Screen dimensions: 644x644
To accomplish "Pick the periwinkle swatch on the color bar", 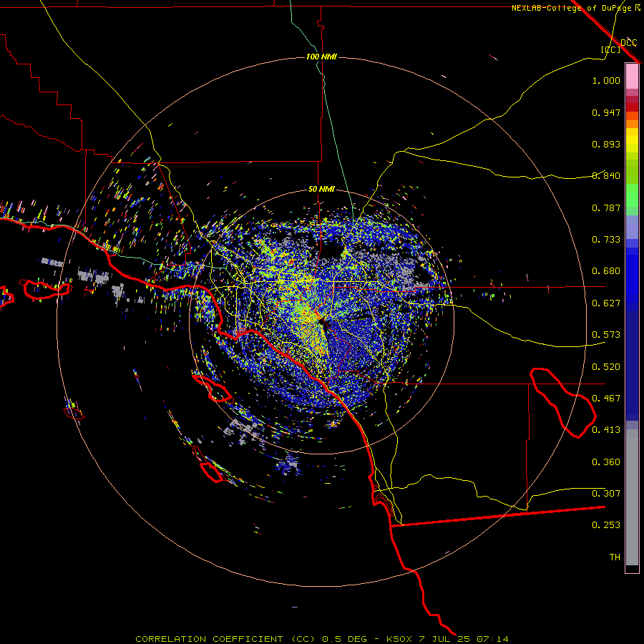I will [632, 227].
